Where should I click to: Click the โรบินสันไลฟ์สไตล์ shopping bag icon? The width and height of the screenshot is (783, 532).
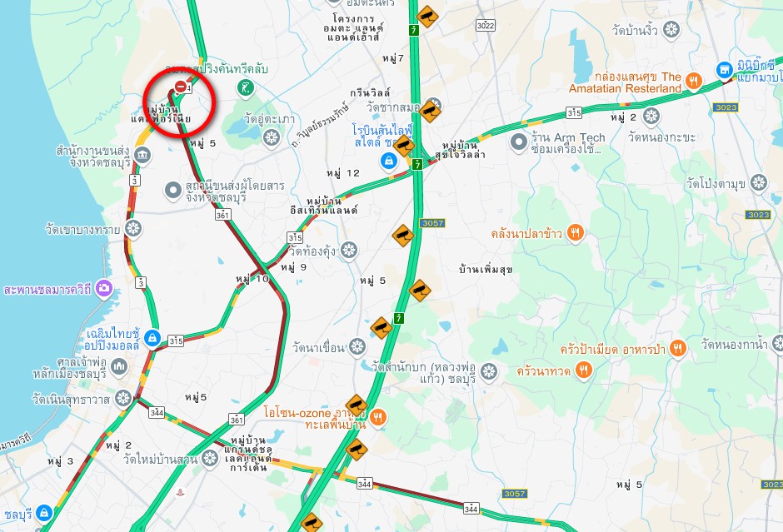coord(388,161)
